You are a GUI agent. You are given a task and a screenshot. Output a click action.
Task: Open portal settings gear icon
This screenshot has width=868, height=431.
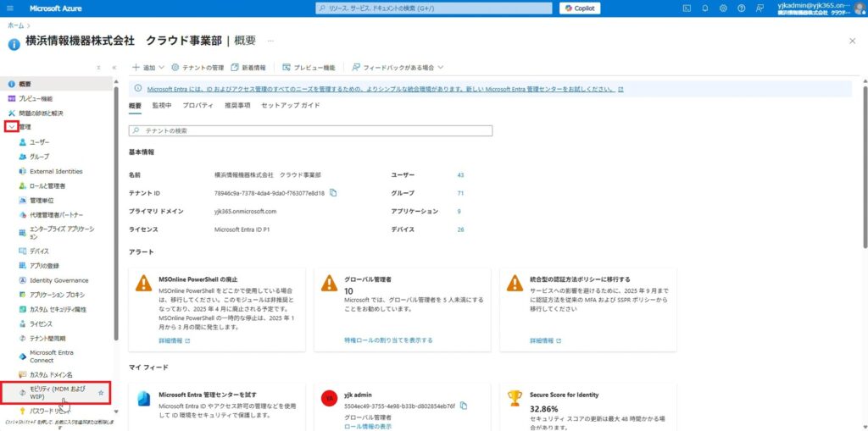point(723,8)
